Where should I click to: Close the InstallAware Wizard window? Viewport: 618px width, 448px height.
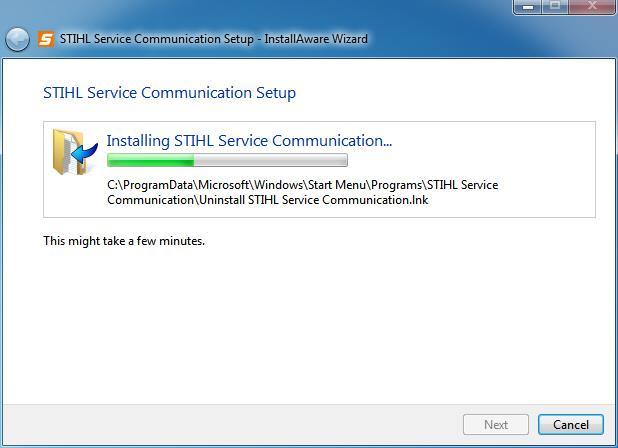pos(592,6)
